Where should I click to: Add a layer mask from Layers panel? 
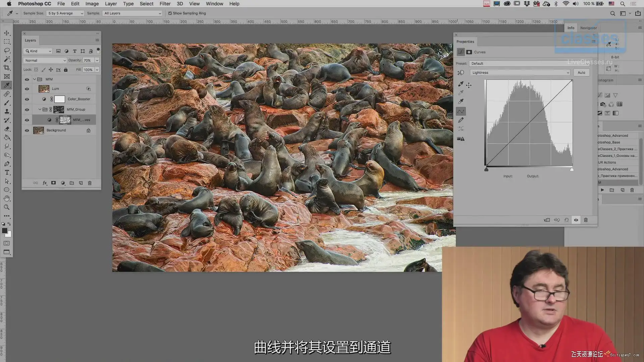click(53, 183)
